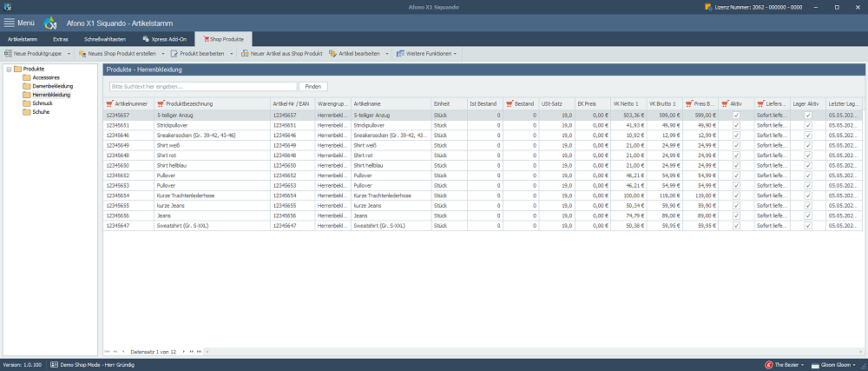
Task: Click Produkt bearbeiten toolbar button
Action: [198, 54]
